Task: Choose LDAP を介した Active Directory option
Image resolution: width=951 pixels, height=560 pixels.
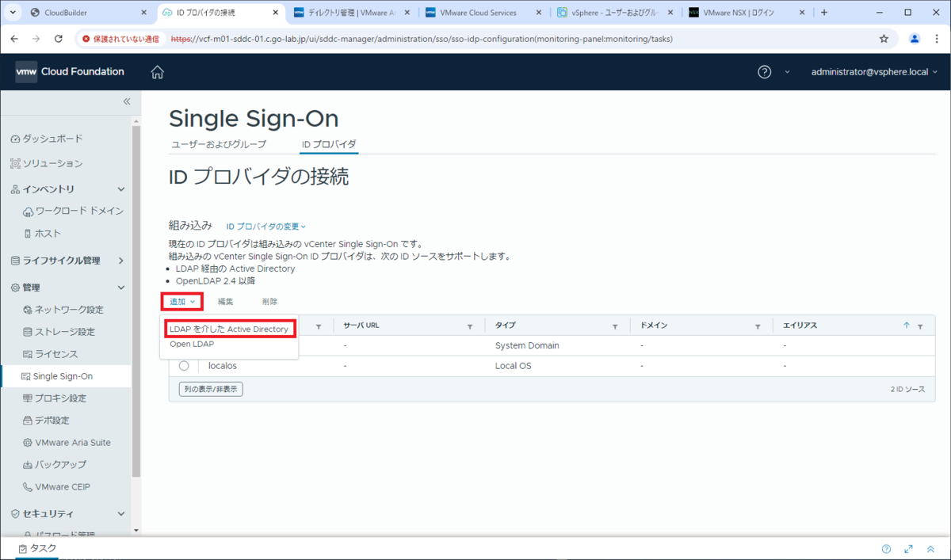Action: (229, 329)
